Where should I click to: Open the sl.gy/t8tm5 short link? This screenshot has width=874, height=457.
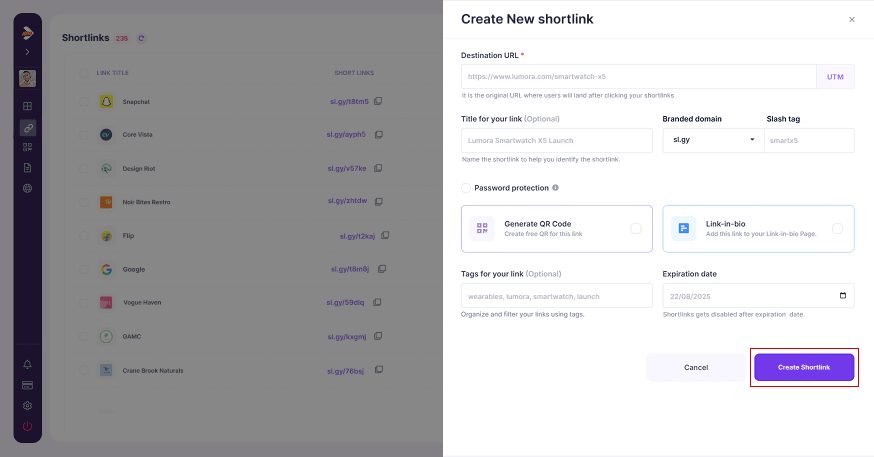coord(349,101)
